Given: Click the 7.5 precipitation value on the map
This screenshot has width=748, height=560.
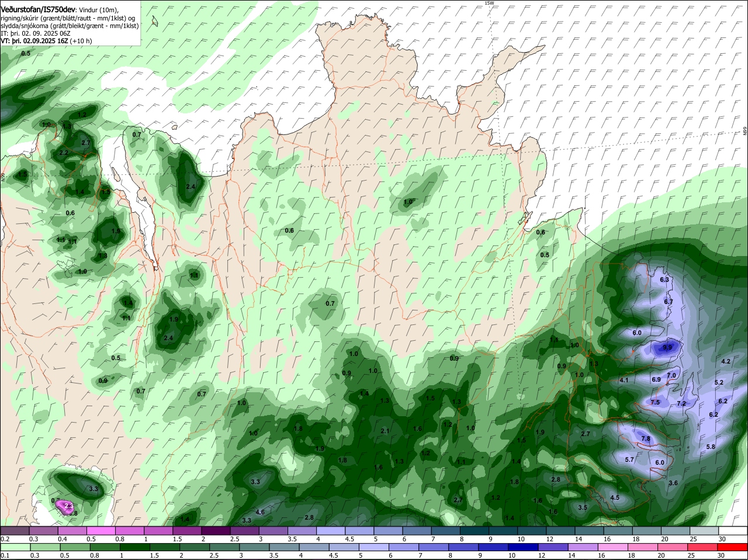Looking at the screenshot, I should coord(655,402).
